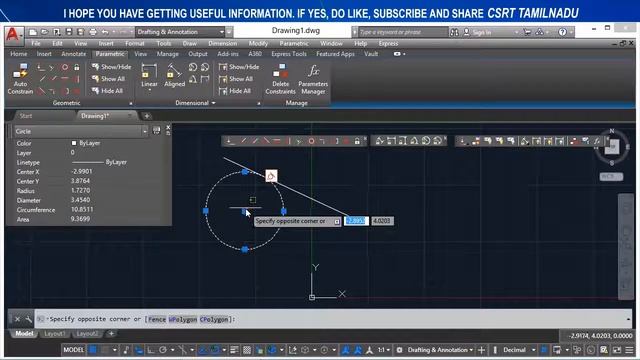
Task: Open the Dimension menu
Action: 222,43
